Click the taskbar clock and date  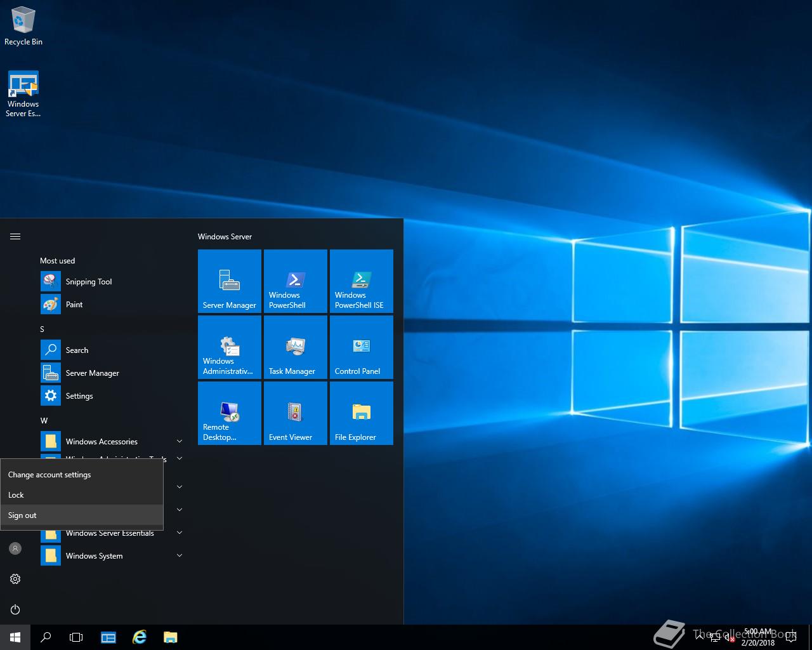click(758, 637)
